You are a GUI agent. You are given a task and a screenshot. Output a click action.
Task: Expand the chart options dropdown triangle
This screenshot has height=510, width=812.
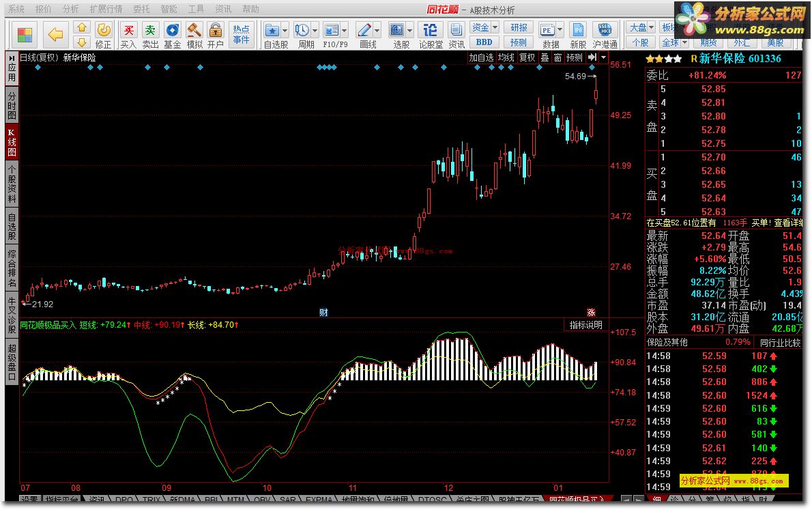[x=603, y=57]
